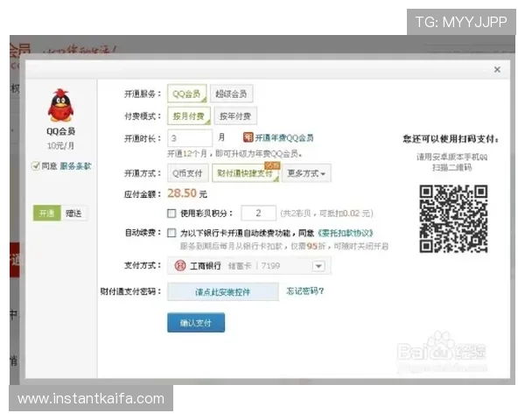Choose 按月付费 monthly payment mode

pyautogui.click(x=189, y=115)
